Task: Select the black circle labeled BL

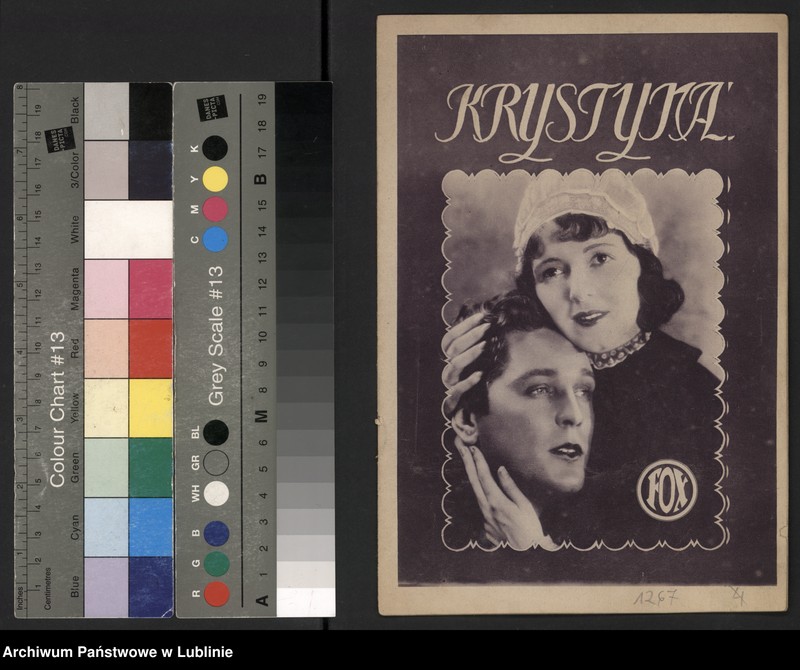Action: pyautogui.click(x=216, y=432)
